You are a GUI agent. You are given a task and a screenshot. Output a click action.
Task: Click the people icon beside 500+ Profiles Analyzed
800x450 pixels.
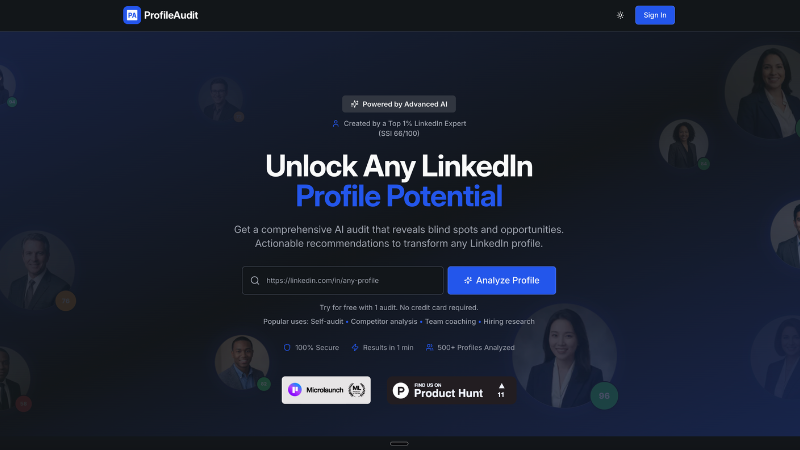click(x=430, y=347)
